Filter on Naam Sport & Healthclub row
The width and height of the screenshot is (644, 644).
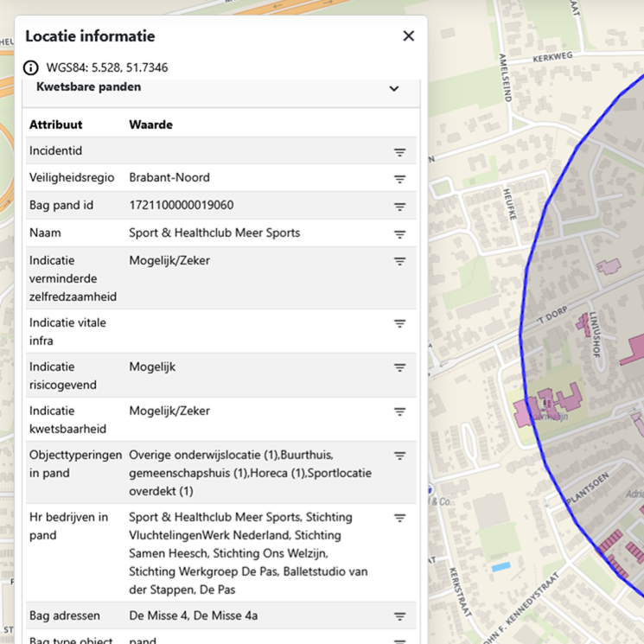[399, 234]
